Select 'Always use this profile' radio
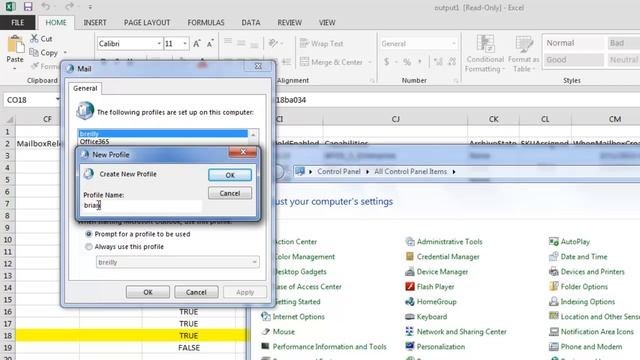The image size is (640, 360). coord(89,247)
